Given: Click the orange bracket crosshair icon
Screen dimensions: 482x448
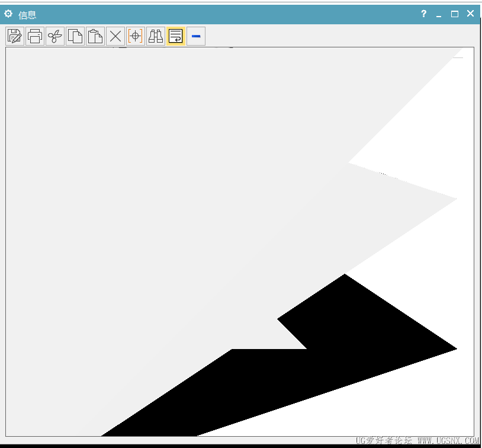Looking at the screenshot, I should tap(136, 36).
